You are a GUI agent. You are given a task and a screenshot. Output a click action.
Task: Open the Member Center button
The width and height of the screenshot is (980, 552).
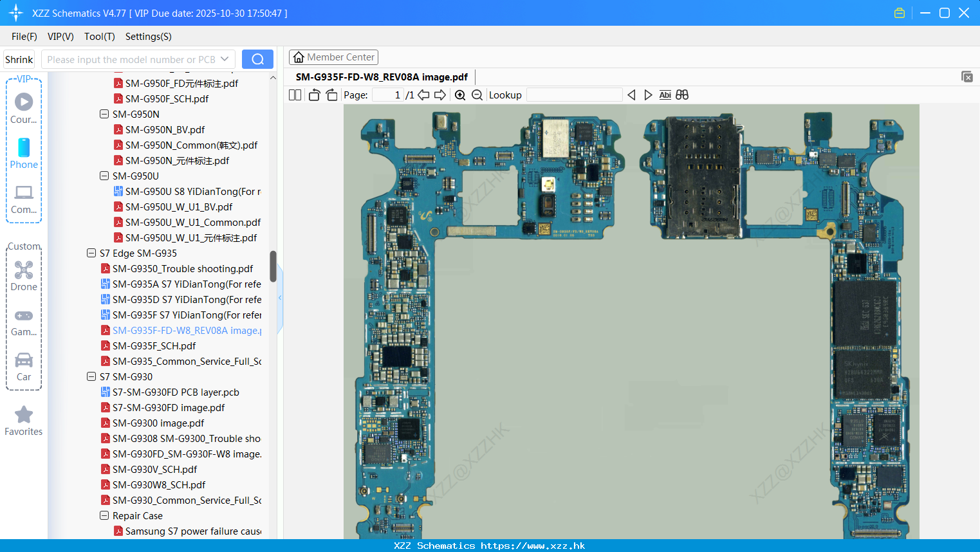point(333,57)
